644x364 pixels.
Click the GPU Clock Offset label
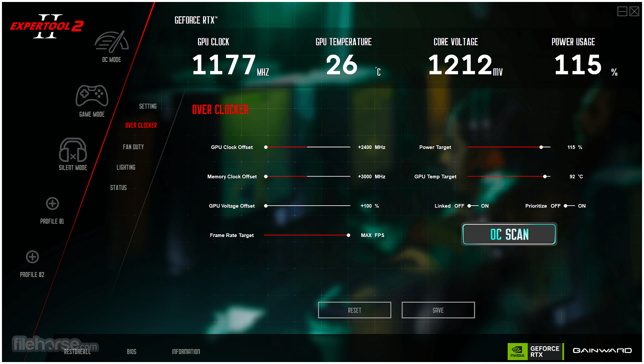[x=232, y=147]
